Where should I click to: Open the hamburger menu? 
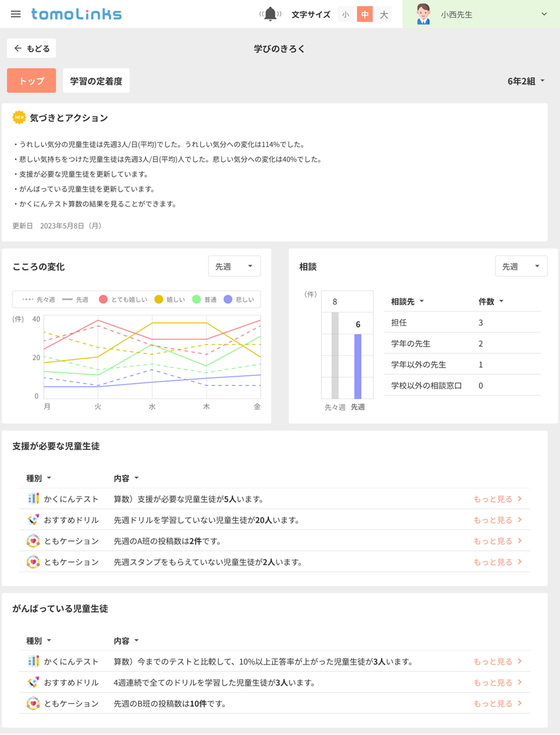click(16, 14)
